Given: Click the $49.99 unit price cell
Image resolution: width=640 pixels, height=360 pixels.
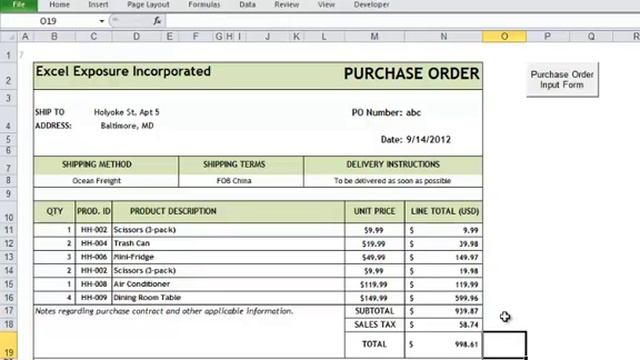Looking at the screenshot, I should click(x=374, y=257).
